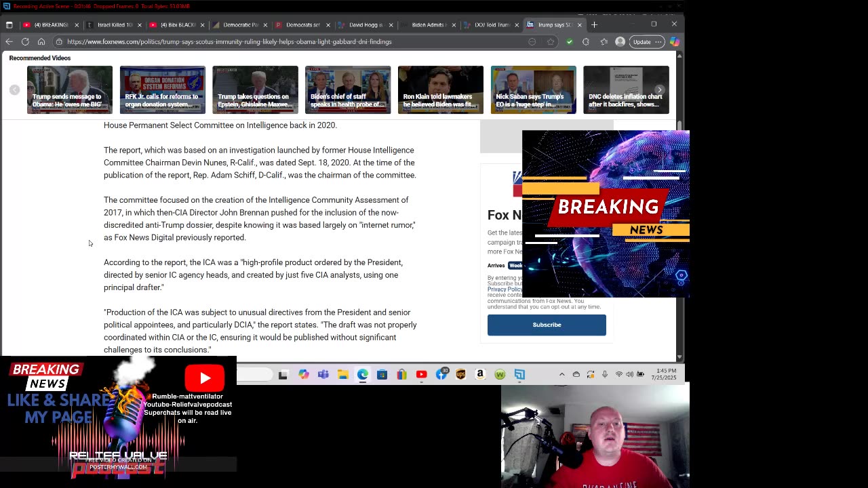This screenshot has width=868, height=488.
Task: Click the 'Recommended Videos' heading
Action: click(40, 58)
